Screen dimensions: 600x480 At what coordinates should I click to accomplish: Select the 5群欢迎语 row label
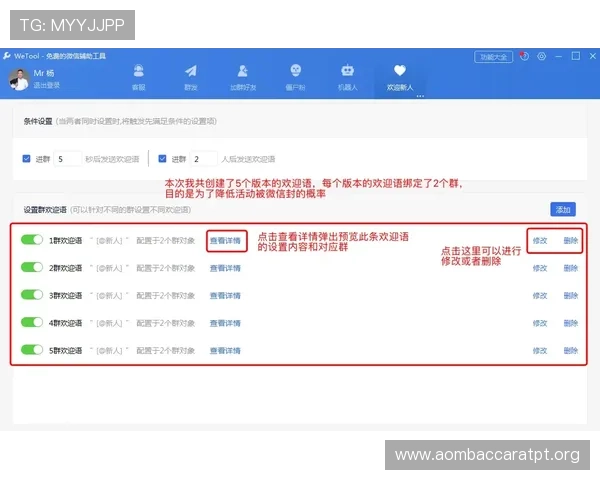click(65, 351)
